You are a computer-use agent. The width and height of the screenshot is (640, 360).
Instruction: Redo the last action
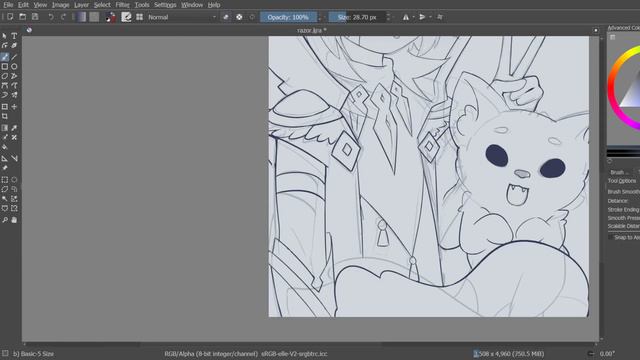[x=63, y=17]
